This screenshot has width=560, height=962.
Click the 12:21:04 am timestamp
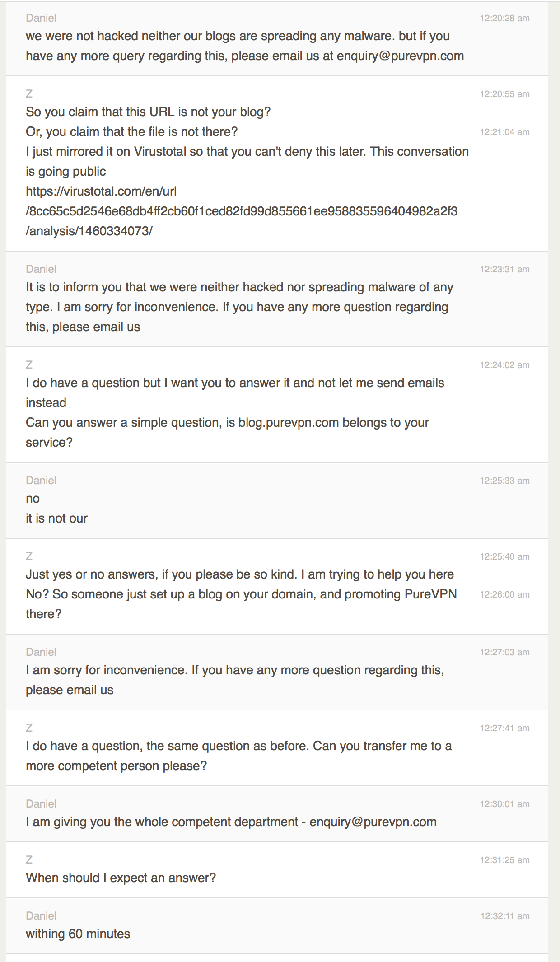point(504,132)
